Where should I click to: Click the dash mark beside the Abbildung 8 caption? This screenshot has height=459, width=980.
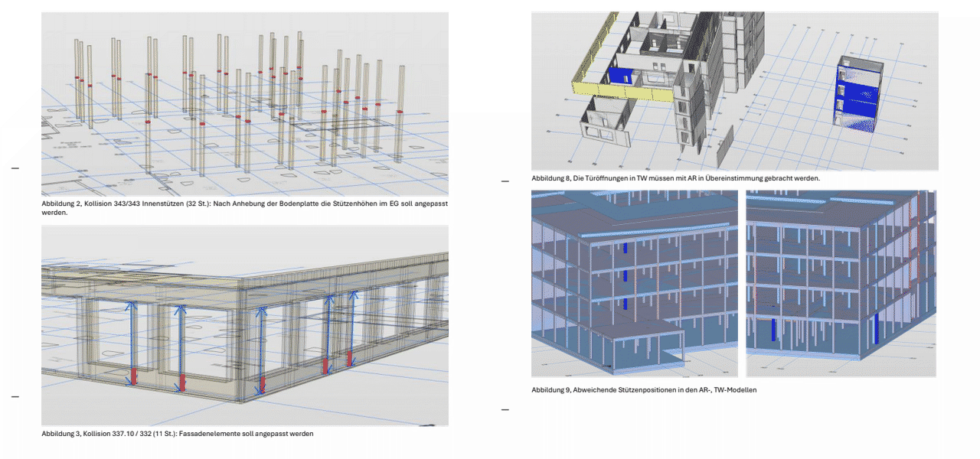coord(505,181)
